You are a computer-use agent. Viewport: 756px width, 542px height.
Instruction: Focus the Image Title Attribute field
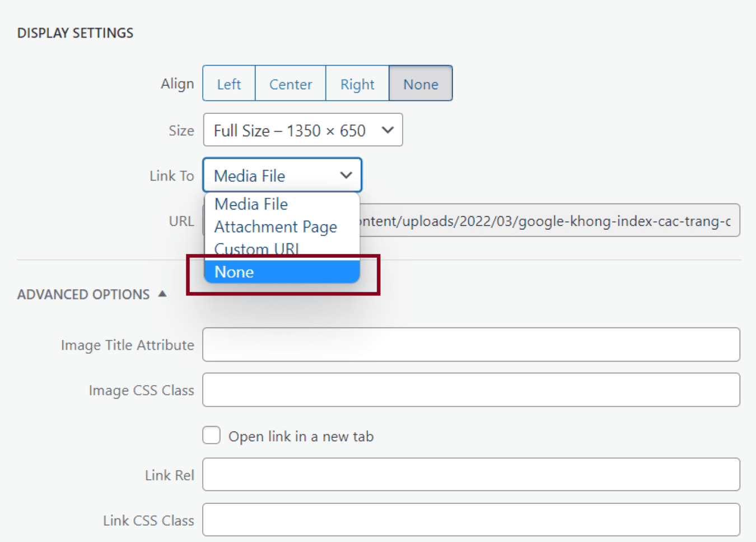click(x=471, y=345)
